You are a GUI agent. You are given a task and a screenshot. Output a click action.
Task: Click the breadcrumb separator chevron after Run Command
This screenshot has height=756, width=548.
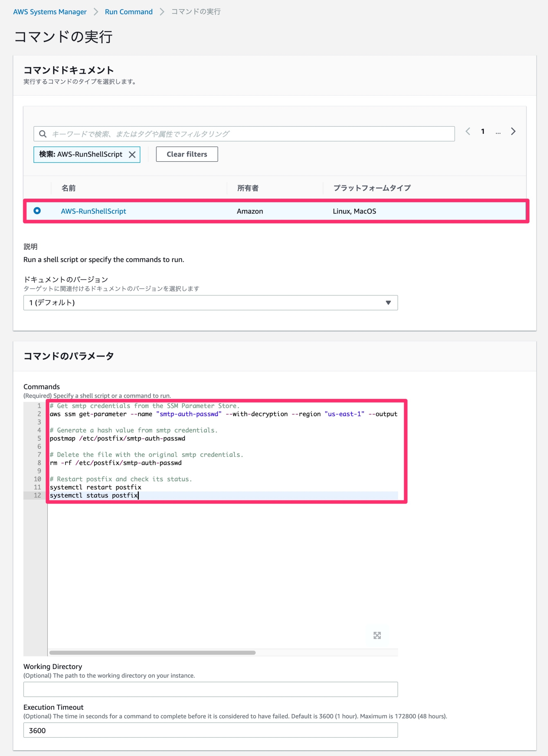tap(162, 11)
